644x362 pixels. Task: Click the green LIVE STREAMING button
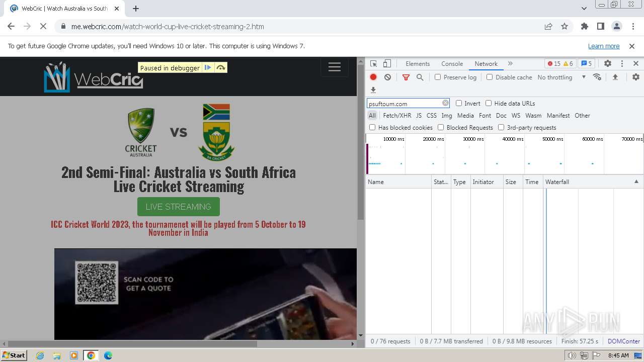(179, 207)
